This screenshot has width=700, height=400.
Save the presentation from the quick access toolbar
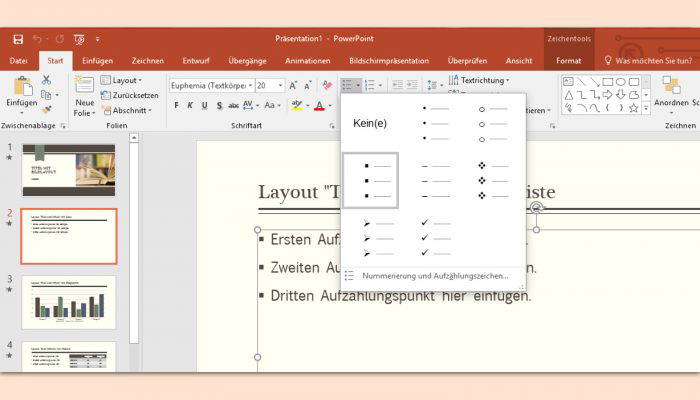18,39
